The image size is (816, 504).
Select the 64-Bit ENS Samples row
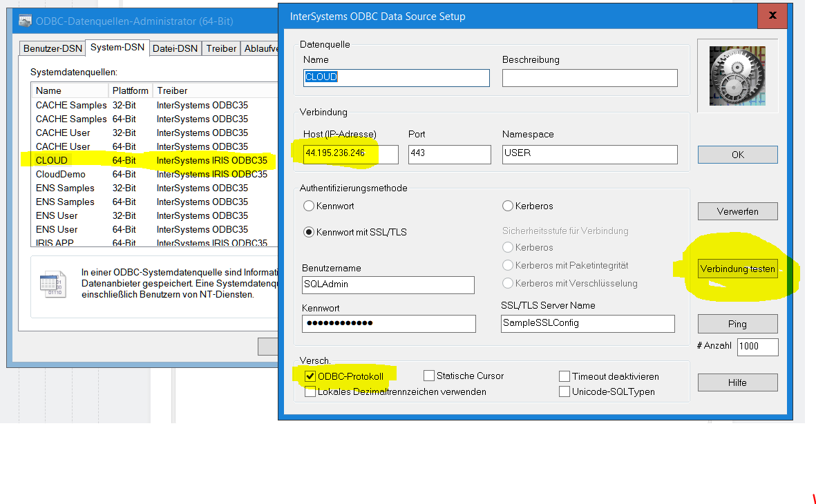point(155,202)
